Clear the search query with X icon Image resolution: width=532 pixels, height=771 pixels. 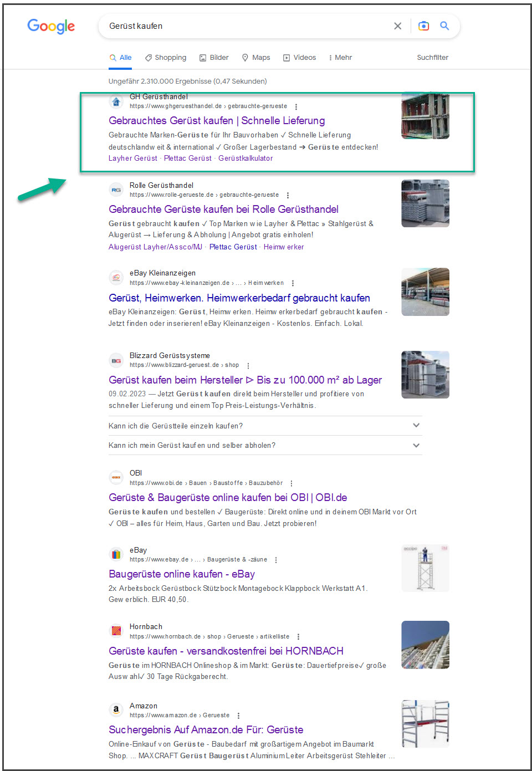(397, 26)
